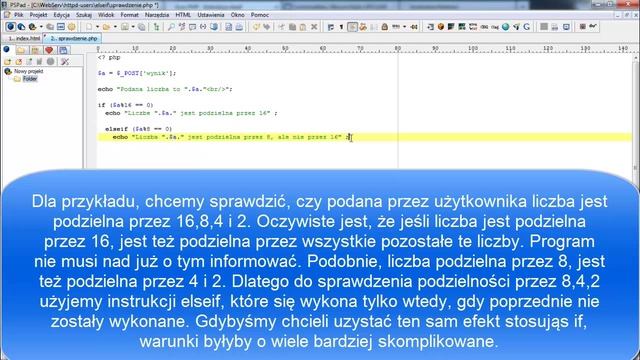
Task: Expand the dropdown arrow after third globe icon
Action: coord(41,27)
